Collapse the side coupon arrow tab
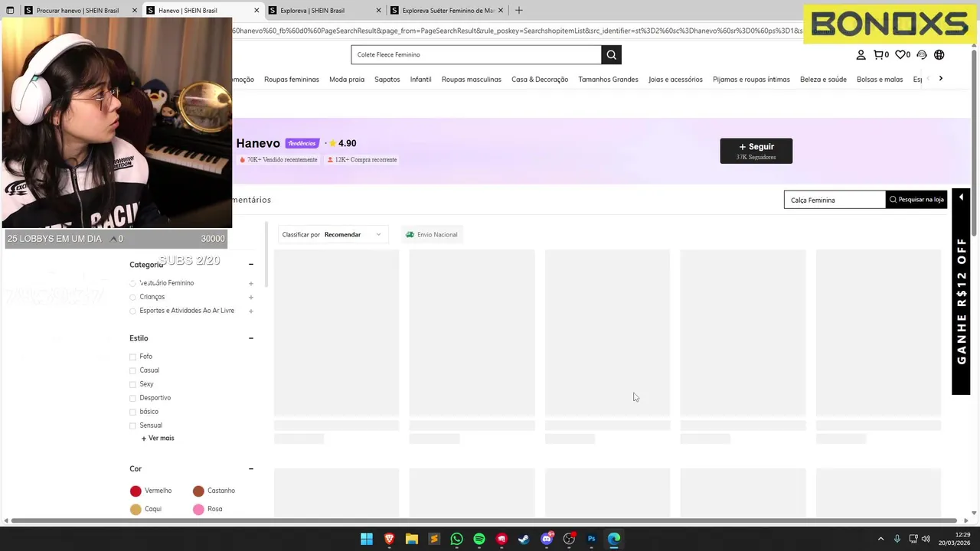The height and width of the screenshot is (551, 980). point(961,197)
